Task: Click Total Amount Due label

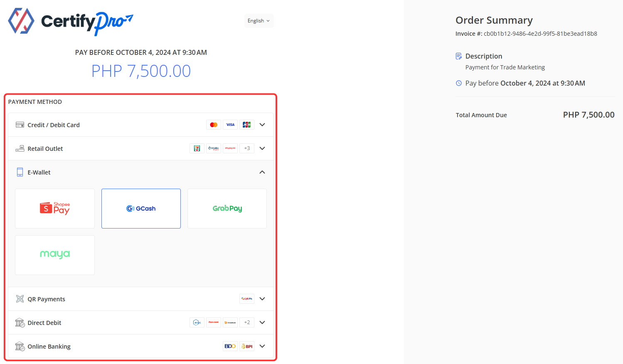Action: click(481, 115)
